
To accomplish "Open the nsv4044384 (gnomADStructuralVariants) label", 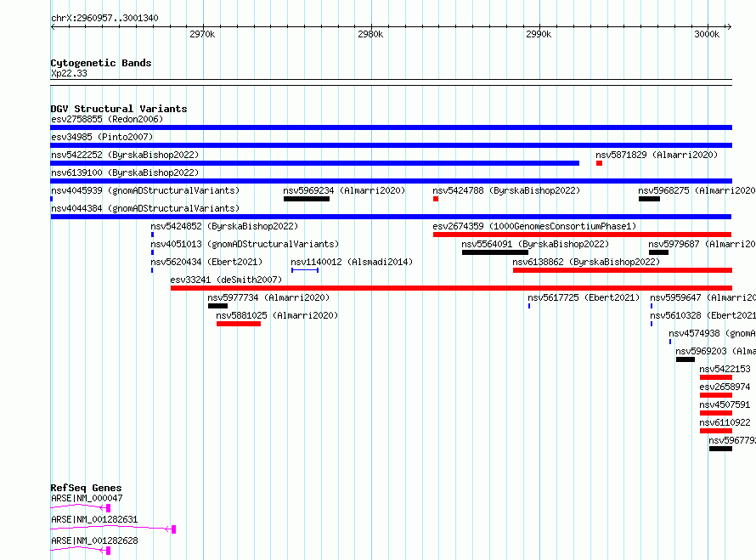I will [145, 208].
